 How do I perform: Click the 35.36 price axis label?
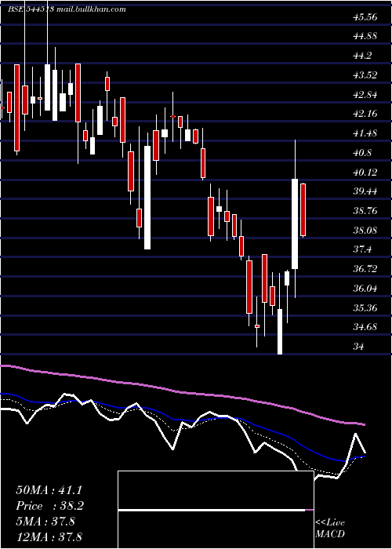coord(365,308)
